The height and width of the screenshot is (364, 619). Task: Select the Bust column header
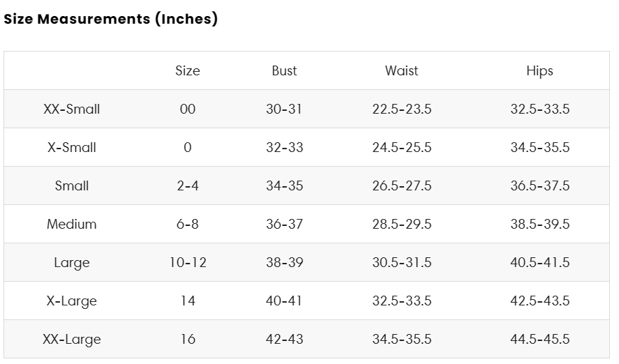284,70
